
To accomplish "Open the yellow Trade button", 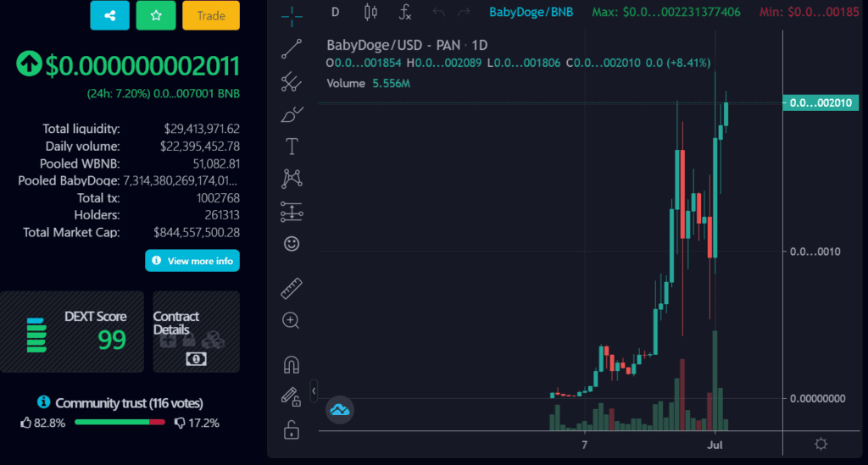I will pos(211,15).
